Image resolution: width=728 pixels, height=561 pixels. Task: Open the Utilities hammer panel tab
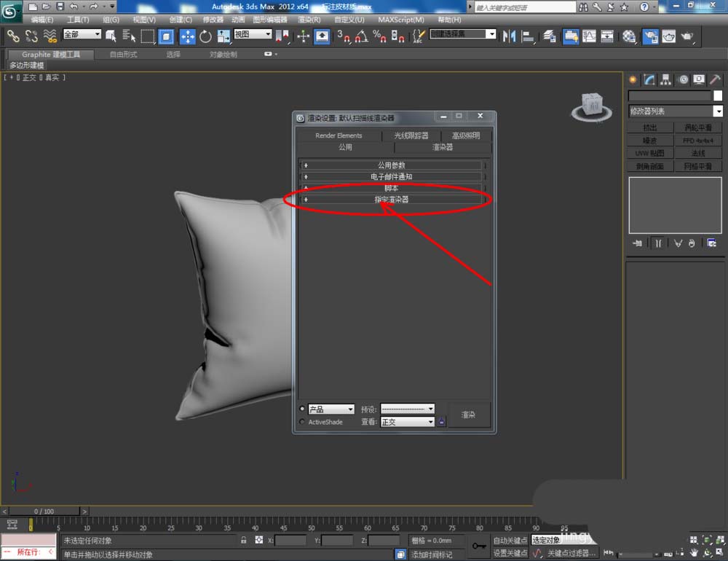pos(716,79)
